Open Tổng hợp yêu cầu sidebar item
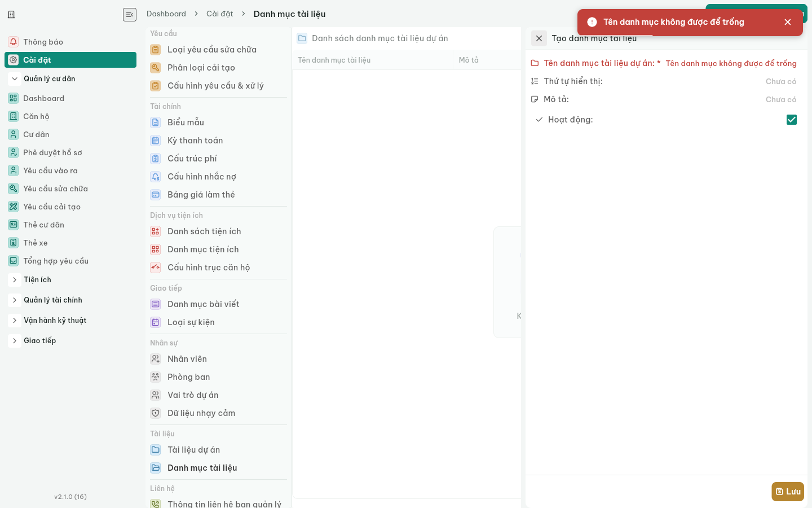Screen dimensions: 812x508 (x=70, y=261)
